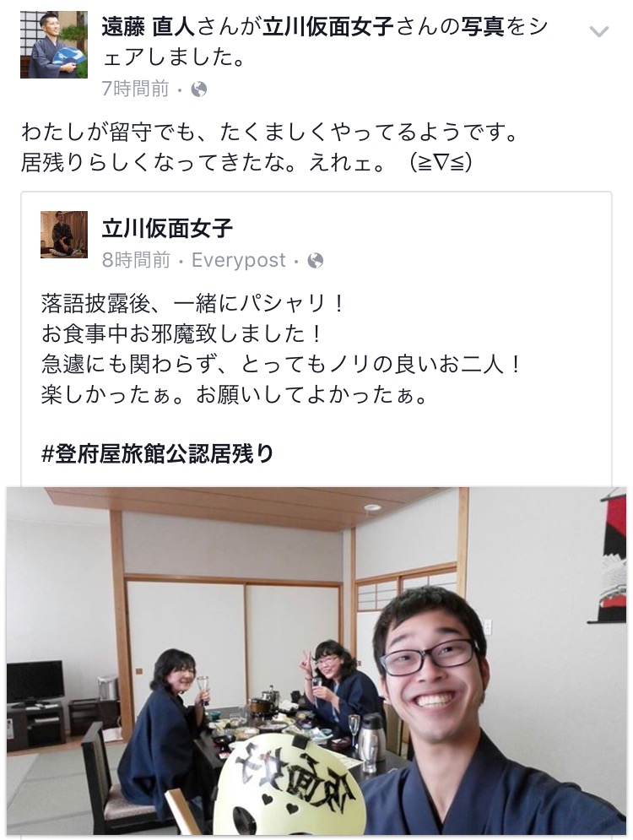Open the post options chevron menu
Viewport: 633px width, 840px height.
click(598, 32)
